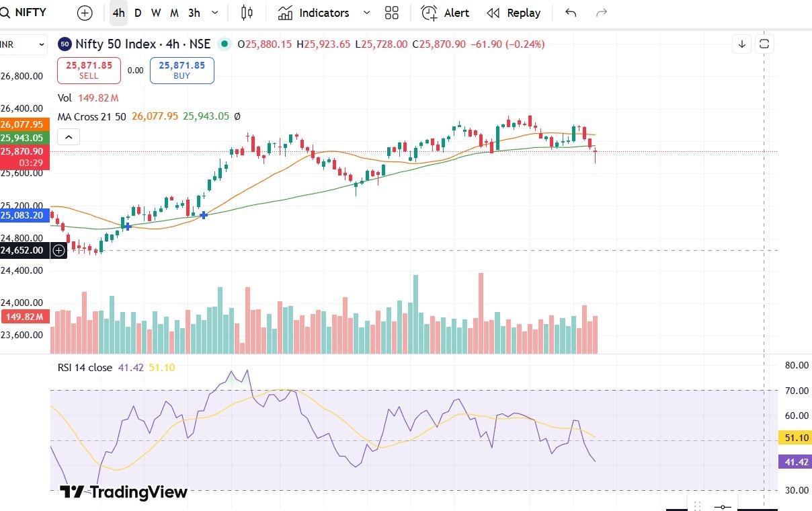Click the down-arrow pane button at top right

point(742,44)
